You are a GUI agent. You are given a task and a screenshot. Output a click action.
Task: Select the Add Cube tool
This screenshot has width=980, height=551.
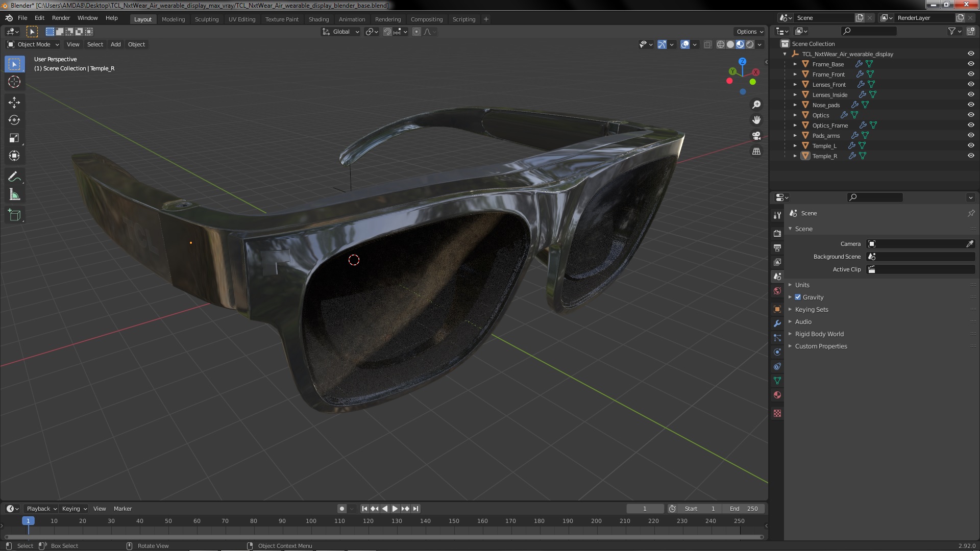point(14,215)
